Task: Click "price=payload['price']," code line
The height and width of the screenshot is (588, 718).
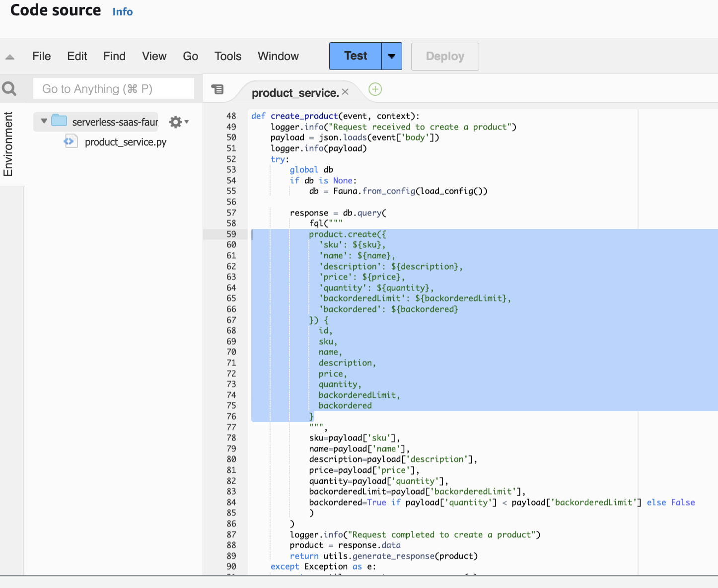Action: coord(364,470)
